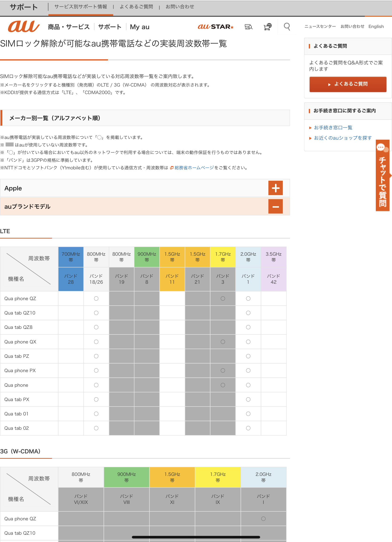Open the au STAR logo link

(x=216, y=27)
